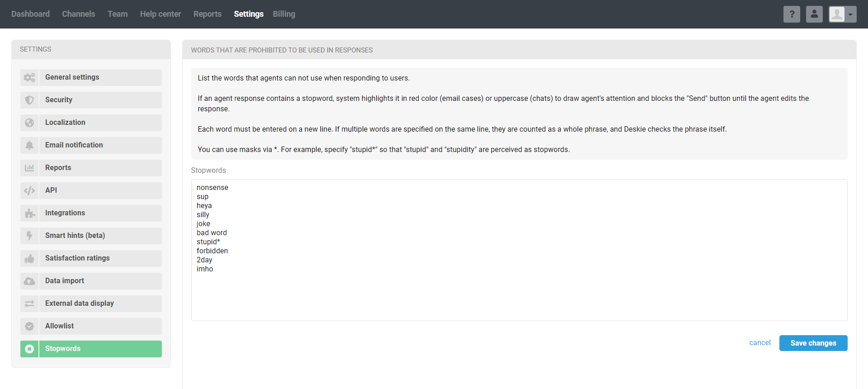868x389 pixels.
Task: Click the gears icon beside General settings
Action: tap(29, 77)
